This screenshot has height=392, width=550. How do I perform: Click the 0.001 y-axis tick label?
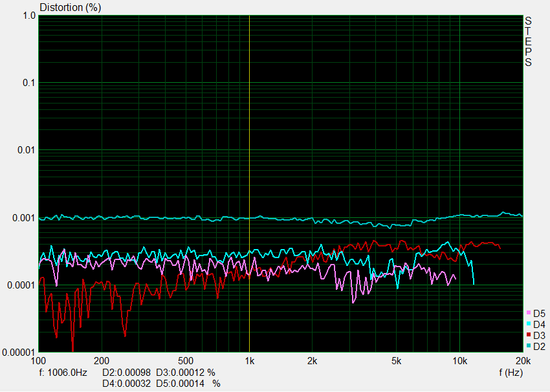click(24, 218)
